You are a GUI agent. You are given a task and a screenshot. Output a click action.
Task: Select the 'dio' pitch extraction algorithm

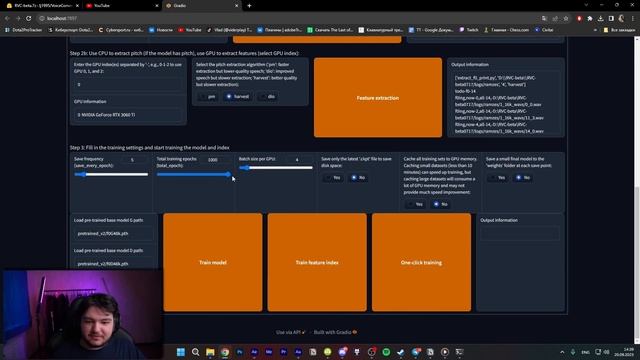point(267,97)
